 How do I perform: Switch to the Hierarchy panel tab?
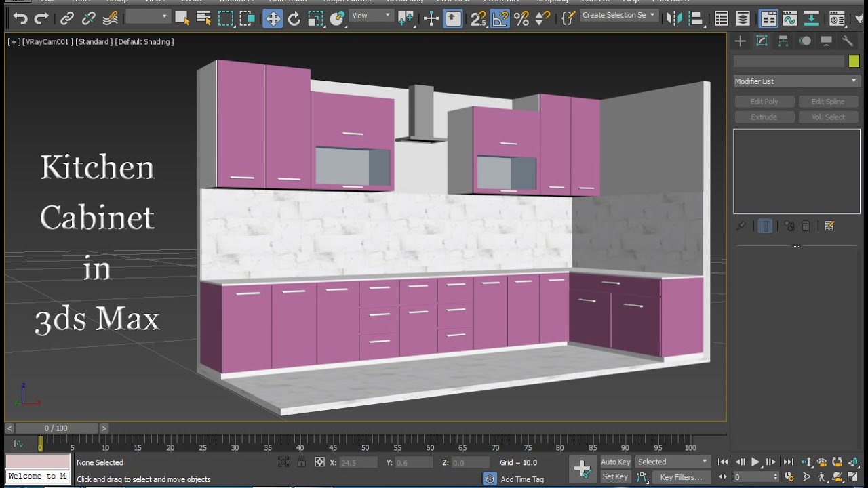click(783, 41)
